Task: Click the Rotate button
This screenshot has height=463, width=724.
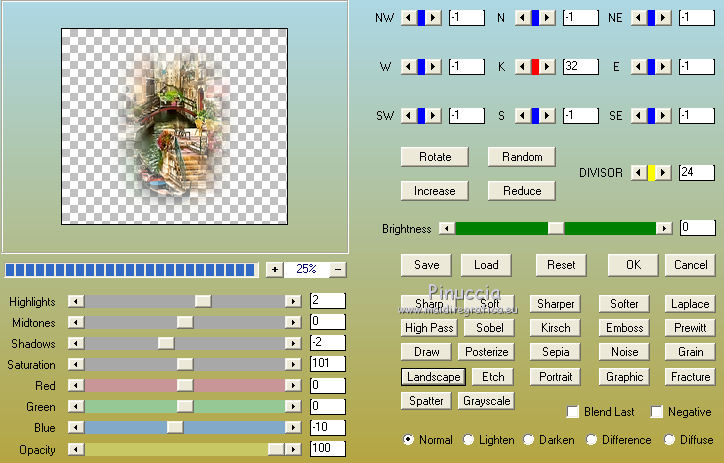Action: click(435, 157)
